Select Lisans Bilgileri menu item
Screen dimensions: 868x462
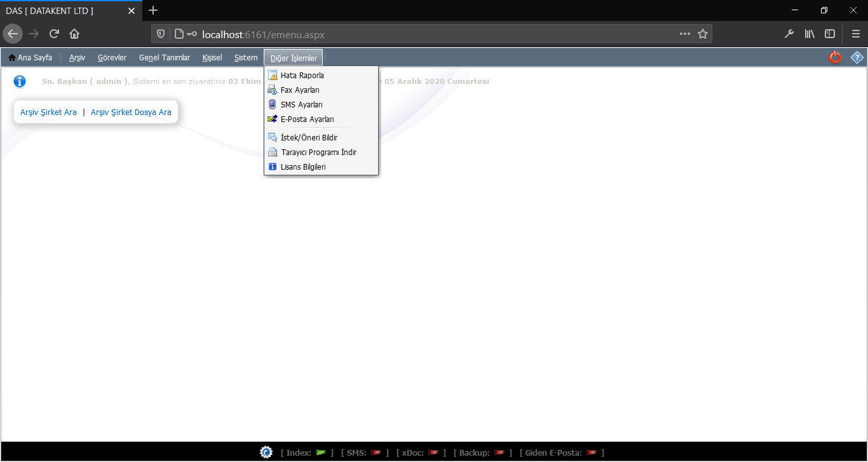[x=303, y=167]
